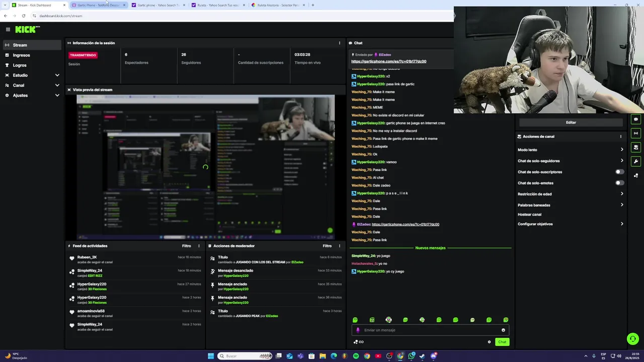Click the browser address bar
This screenshot has height=362, width=644.
(x=242, y=16)
